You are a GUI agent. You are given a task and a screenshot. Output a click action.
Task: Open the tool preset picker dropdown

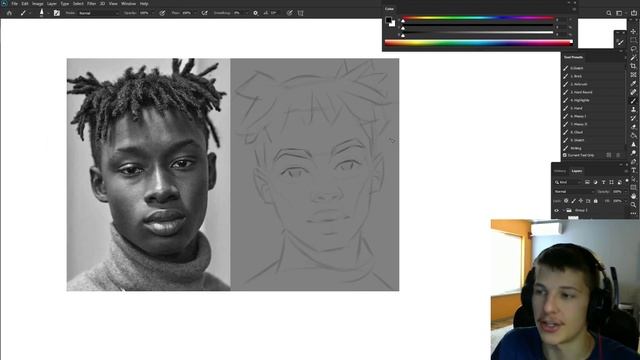click(30, 13)
